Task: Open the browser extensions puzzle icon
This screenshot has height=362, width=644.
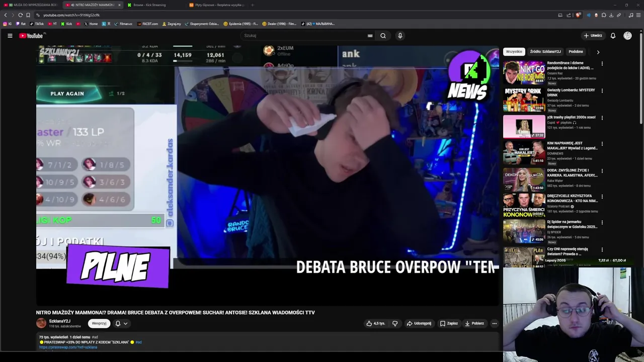Action: point(604,15)
